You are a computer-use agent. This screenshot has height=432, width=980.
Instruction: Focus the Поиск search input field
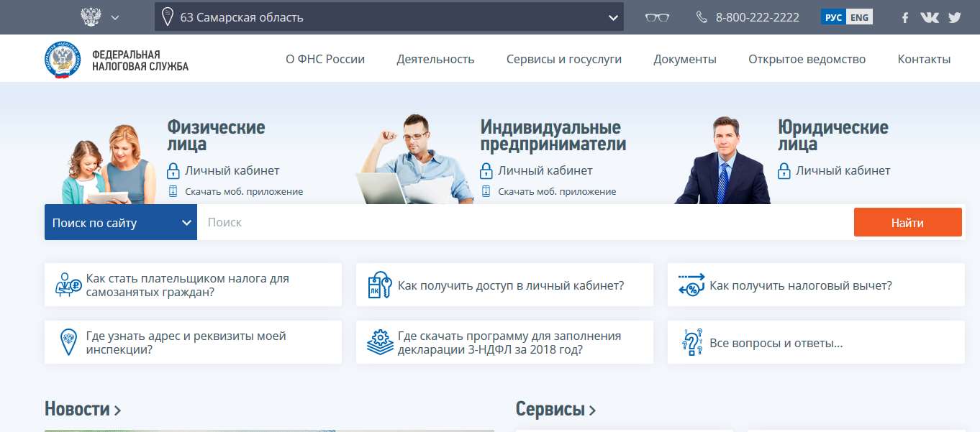pos(525,223)
